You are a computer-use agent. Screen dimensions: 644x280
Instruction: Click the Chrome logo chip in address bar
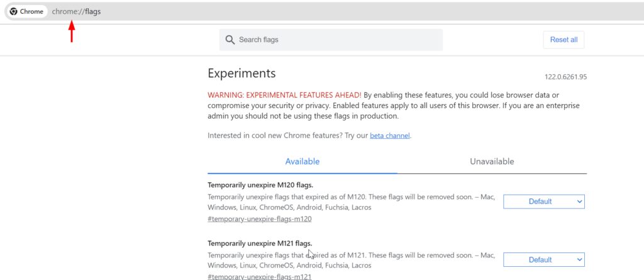pyautogui.click(x=26, y=11)
